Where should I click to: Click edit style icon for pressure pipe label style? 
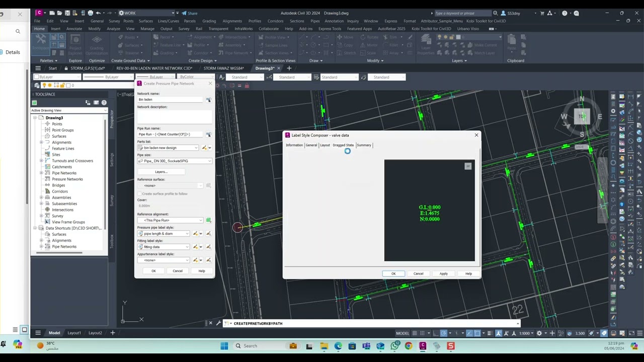coord(195,233)
